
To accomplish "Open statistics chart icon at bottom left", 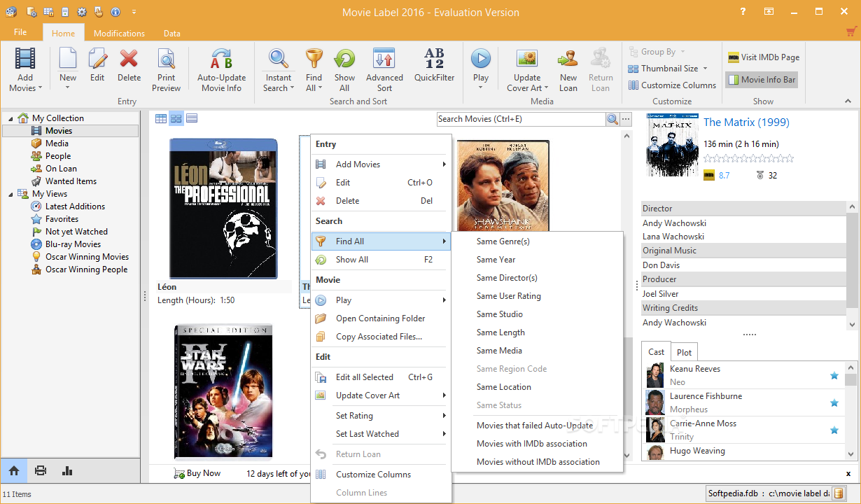I will pos(67,471).
